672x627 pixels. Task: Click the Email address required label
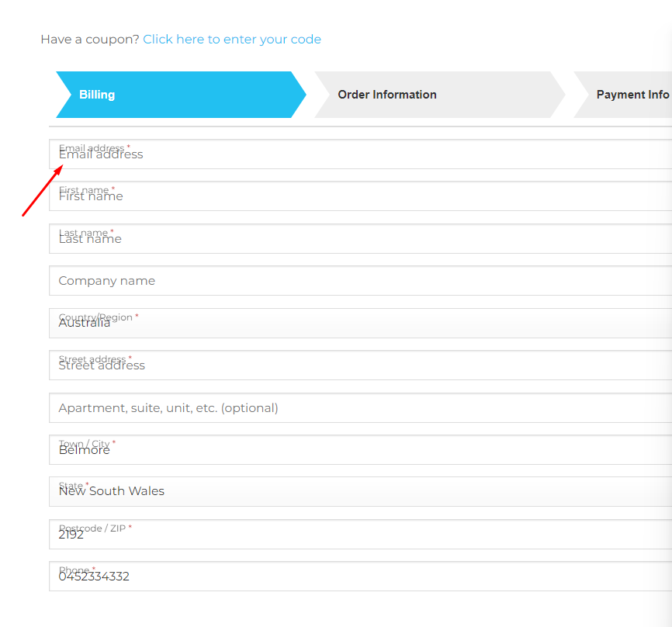pyautogui.click(x=95, y=147)
